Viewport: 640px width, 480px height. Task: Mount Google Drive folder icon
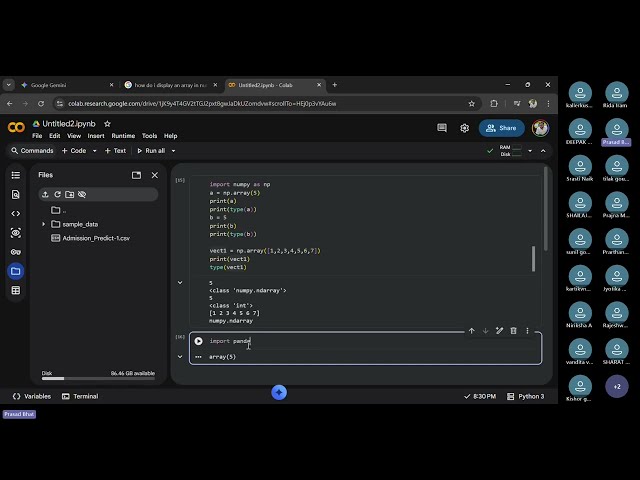click(x=69, y=194)
